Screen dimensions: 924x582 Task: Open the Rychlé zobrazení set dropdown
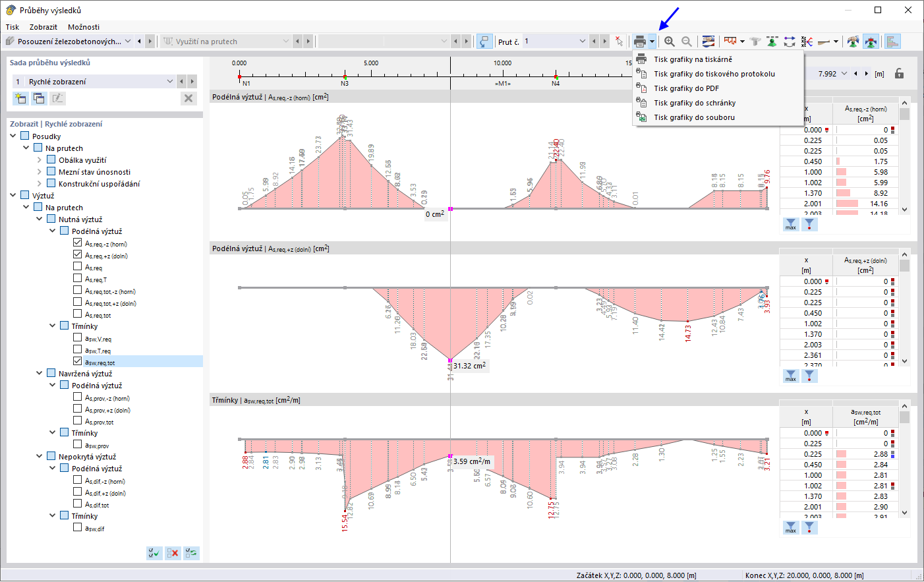click(169, 81)
